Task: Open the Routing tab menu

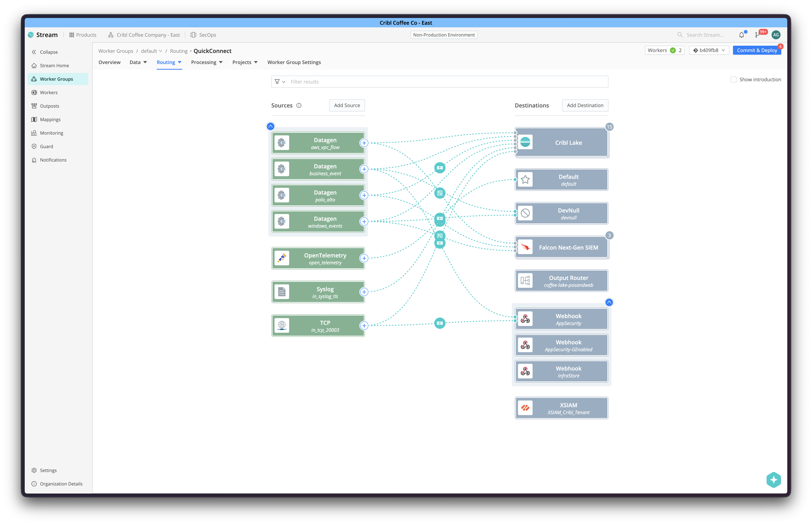Action: (x=169, y=62)
